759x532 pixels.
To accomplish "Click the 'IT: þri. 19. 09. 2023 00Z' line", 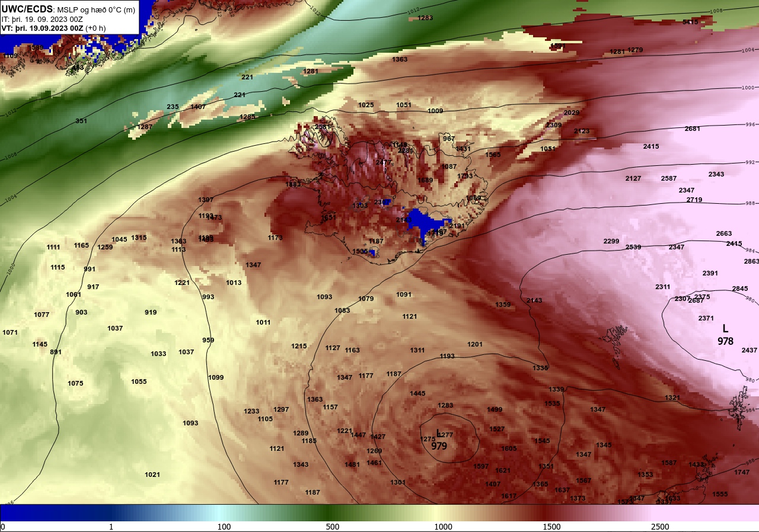I will tap(42, 19).
